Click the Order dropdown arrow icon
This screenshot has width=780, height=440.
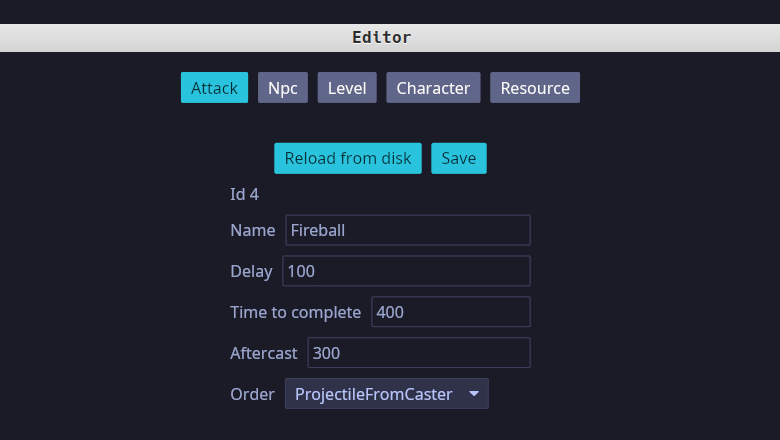(474, 394)
